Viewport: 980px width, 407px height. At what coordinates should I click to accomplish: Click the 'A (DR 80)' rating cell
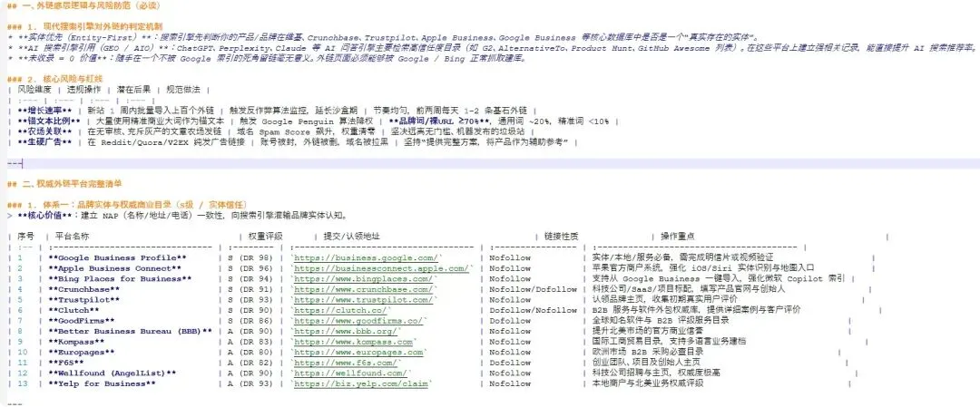(250, 352)
